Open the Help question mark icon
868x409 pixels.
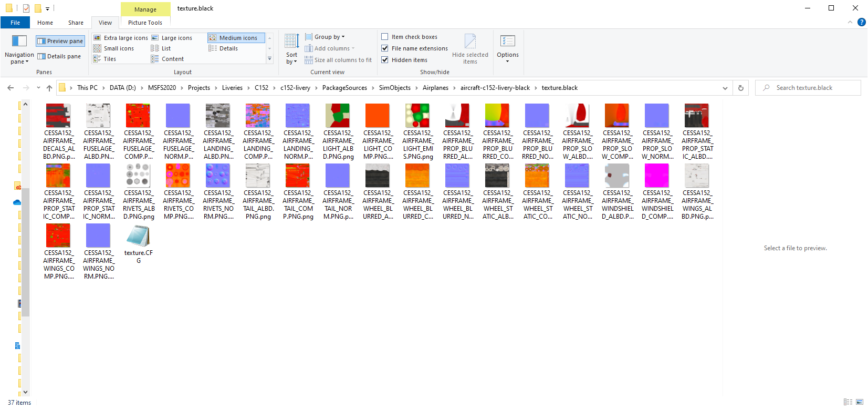861,22
